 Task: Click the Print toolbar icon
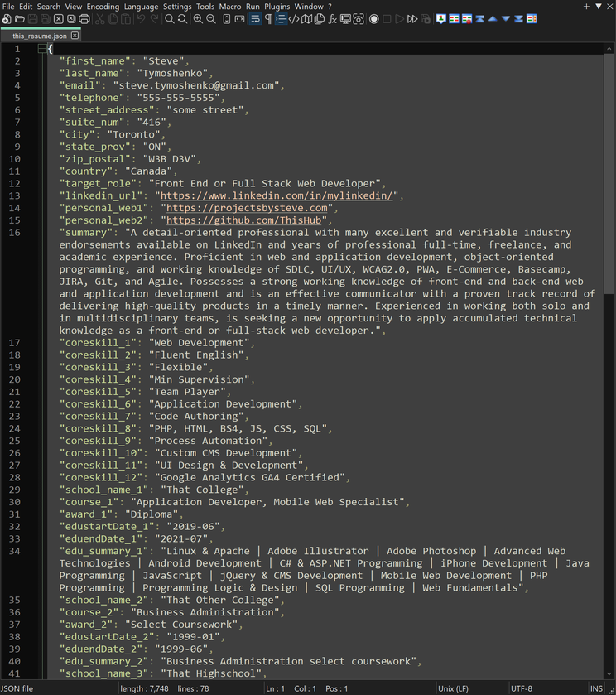tap(84, 19)
